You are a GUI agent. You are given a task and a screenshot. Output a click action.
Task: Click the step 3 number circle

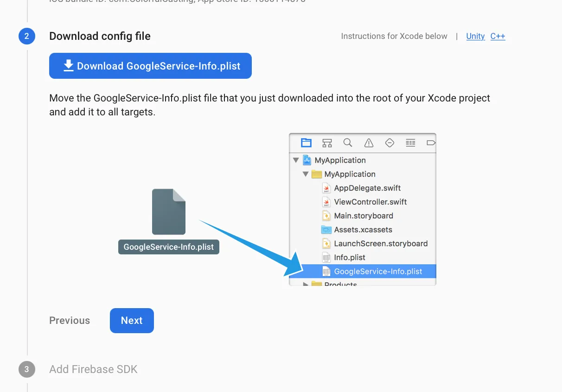pyautogui.click(x=27, y=369)
